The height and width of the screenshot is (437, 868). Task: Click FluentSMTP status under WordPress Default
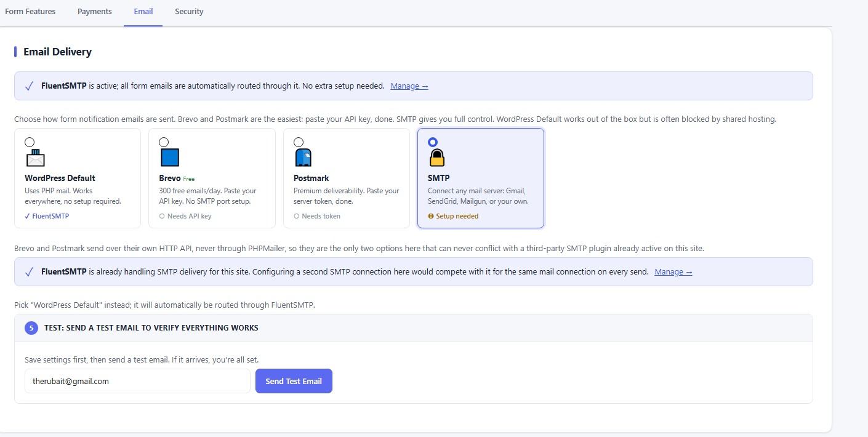(47, 216)
